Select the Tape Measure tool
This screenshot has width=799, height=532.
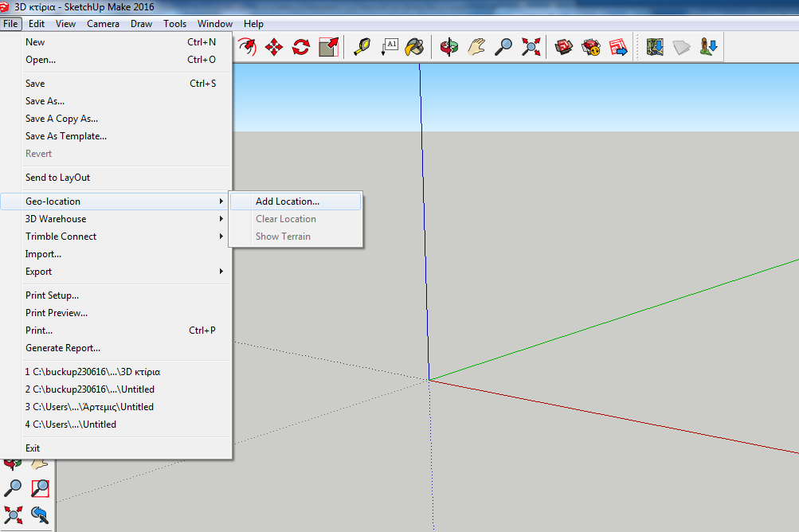tap(362, 48)
